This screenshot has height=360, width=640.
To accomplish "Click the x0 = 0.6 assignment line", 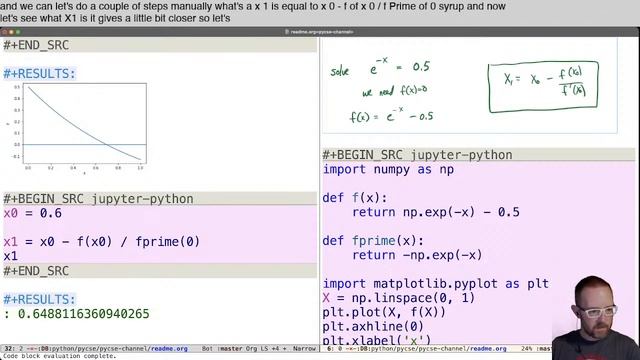I will point(33,213).
